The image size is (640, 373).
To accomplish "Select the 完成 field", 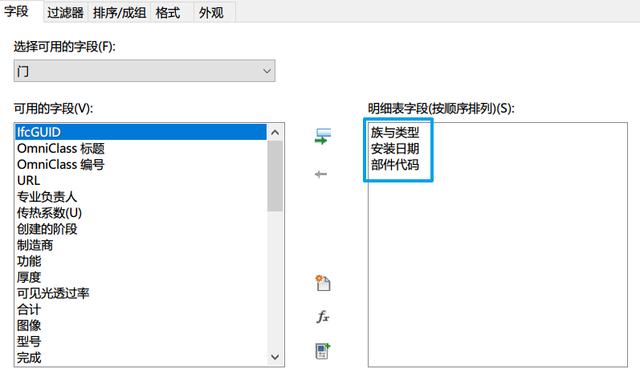I will tap(141, 358).
